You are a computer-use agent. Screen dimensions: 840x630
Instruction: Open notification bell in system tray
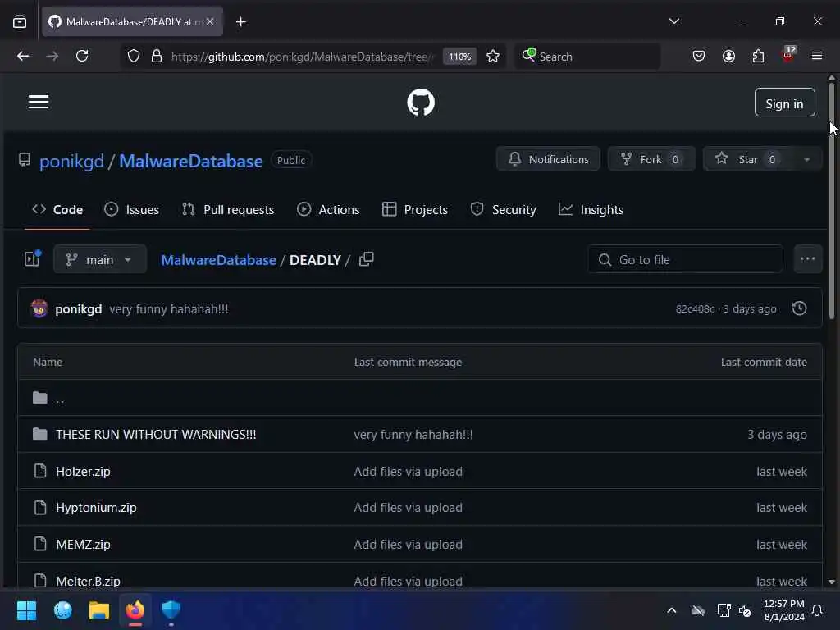818,610
